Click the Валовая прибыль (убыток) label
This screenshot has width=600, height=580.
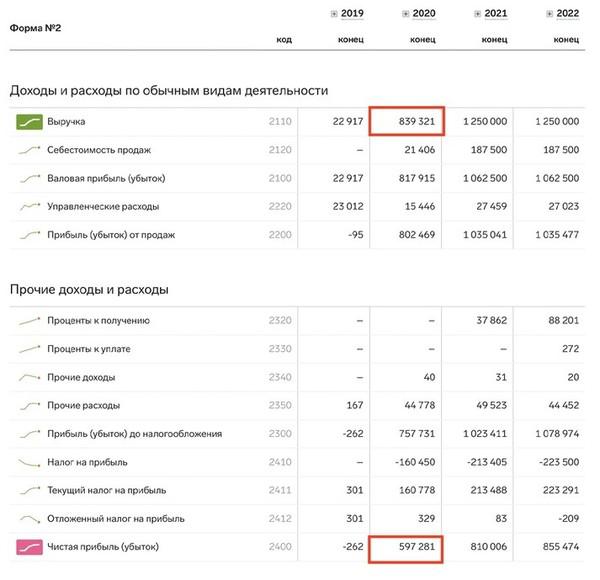[106, 178]
